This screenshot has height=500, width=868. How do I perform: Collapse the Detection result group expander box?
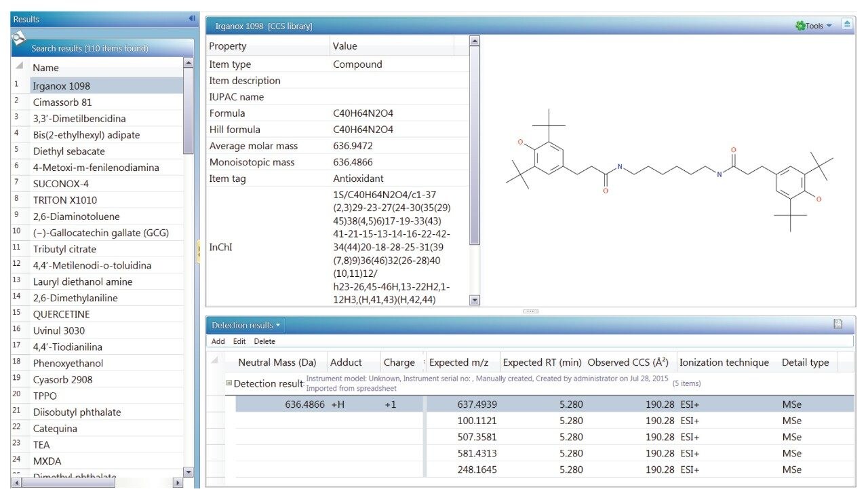[231, 383]
